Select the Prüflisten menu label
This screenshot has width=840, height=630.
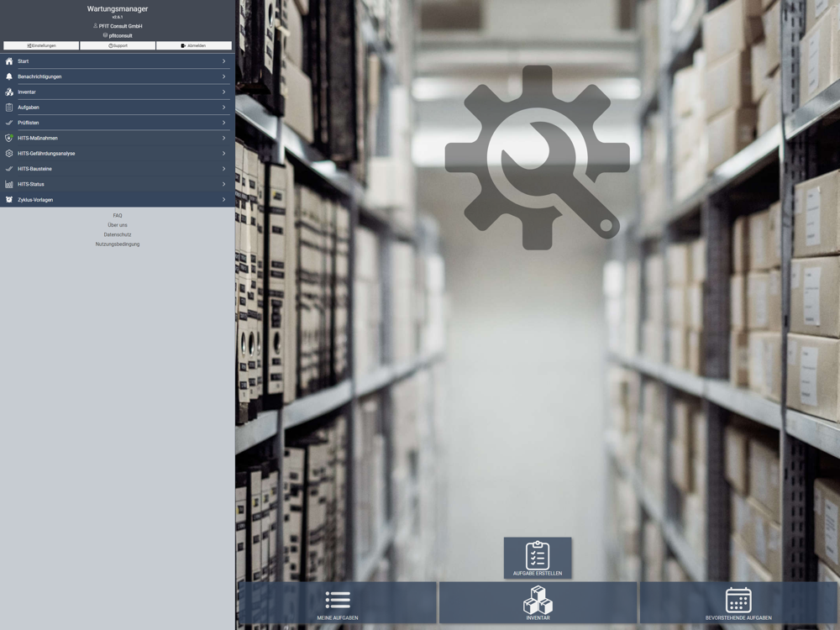tap(29, 123)
